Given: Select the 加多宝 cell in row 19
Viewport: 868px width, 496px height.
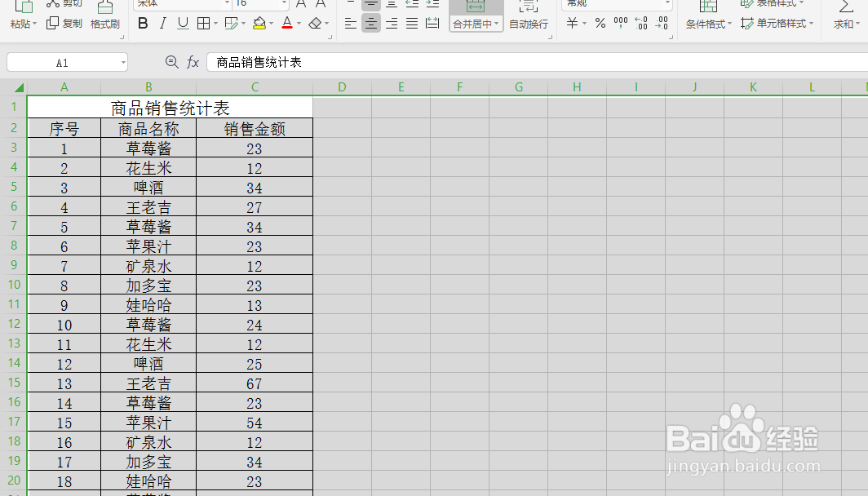Looking at the screenshot, I should (148, 461).
